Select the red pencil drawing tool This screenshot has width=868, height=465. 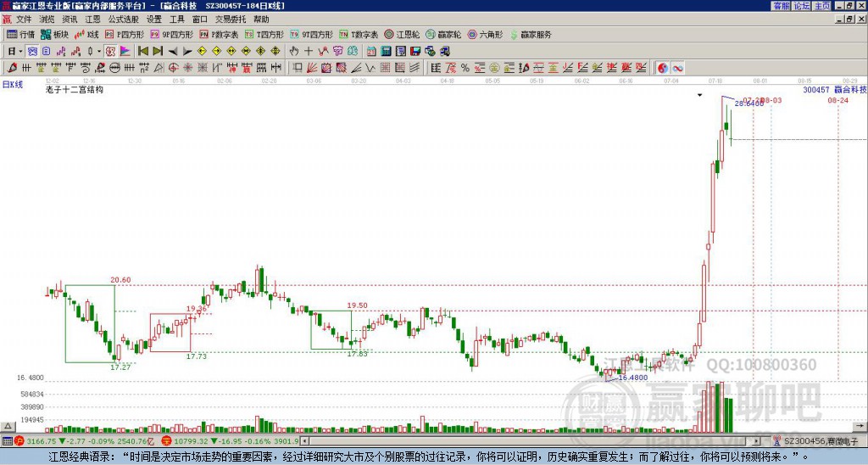(12, 68)
